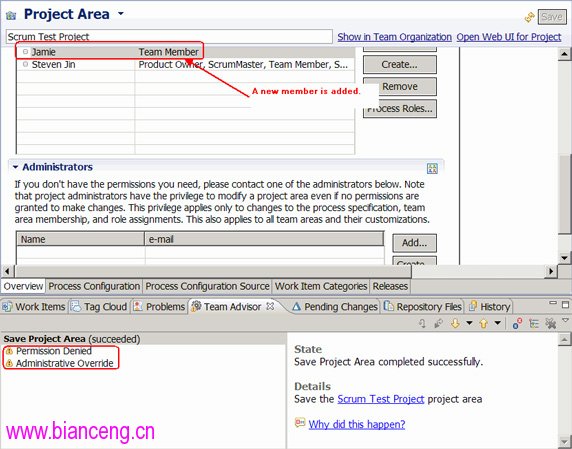Select the Steven Jin member row
Screen dimensions: 572x449
(185, 64)
